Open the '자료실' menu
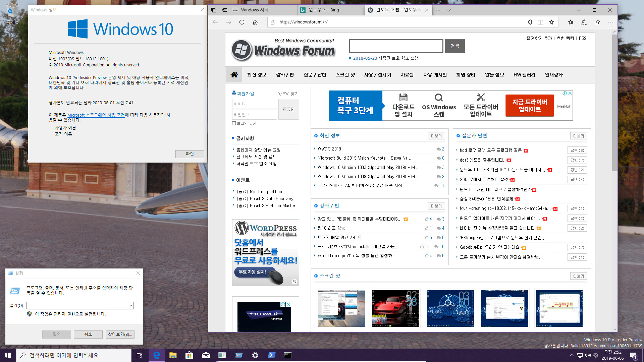 [407, 75]
